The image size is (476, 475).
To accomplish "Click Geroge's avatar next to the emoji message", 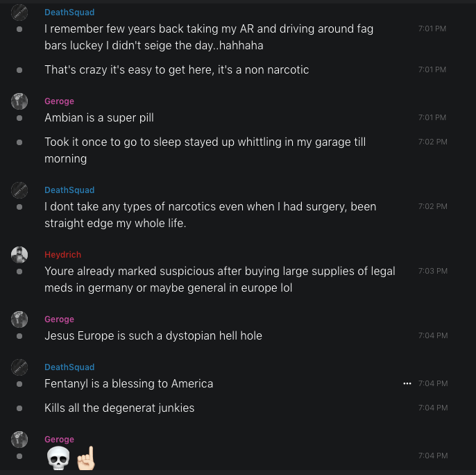I will [x=19, y=440].
